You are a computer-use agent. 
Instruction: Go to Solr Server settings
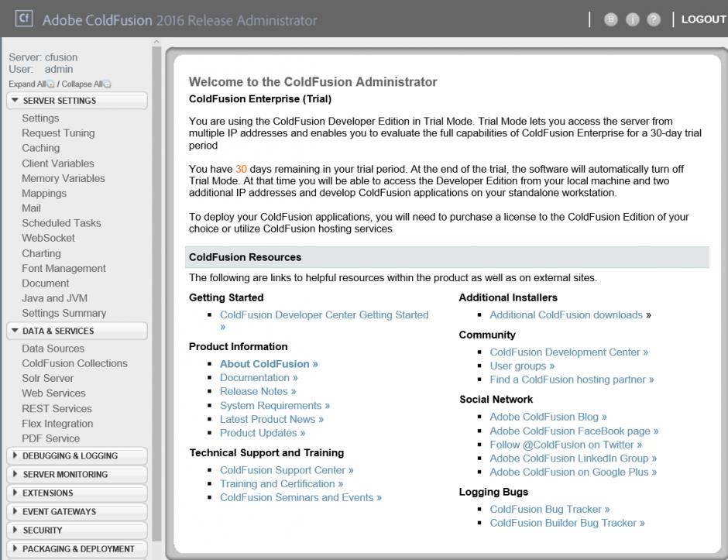pos(47,378)
